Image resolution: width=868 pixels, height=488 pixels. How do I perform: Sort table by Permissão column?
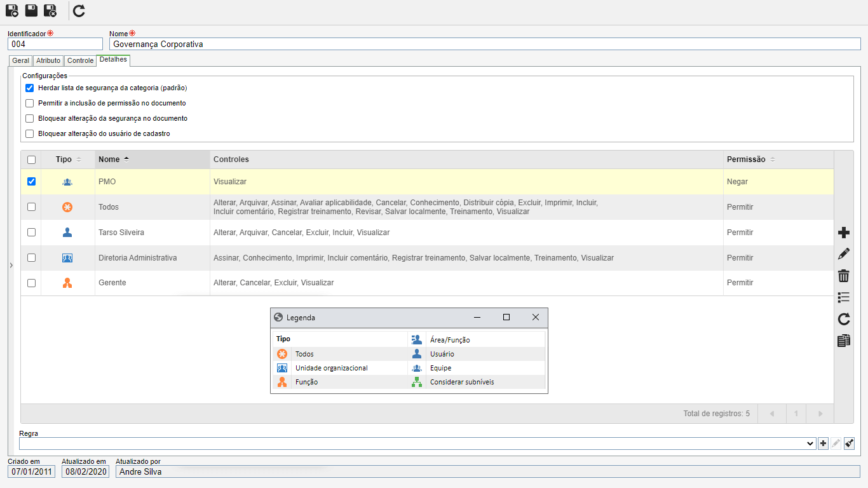[x=773, y=159]
